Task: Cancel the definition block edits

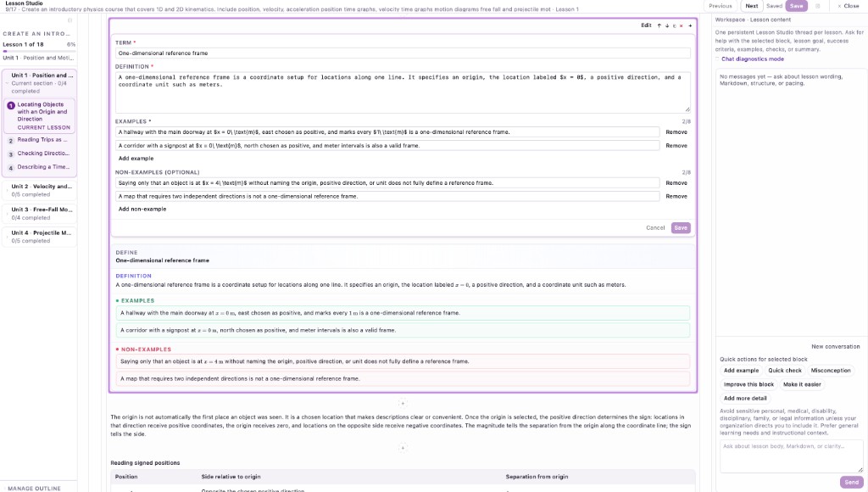Action: point(655,227)
